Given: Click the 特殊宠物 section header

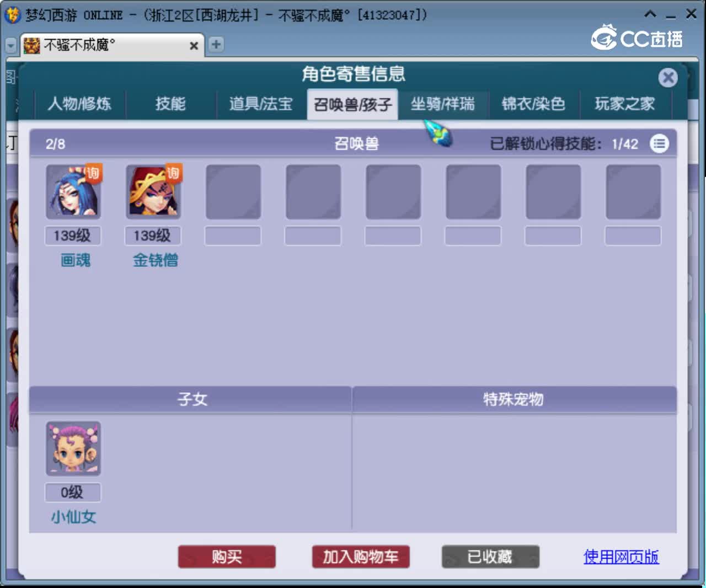Looking at the screenshot, I should pos(514,399).
